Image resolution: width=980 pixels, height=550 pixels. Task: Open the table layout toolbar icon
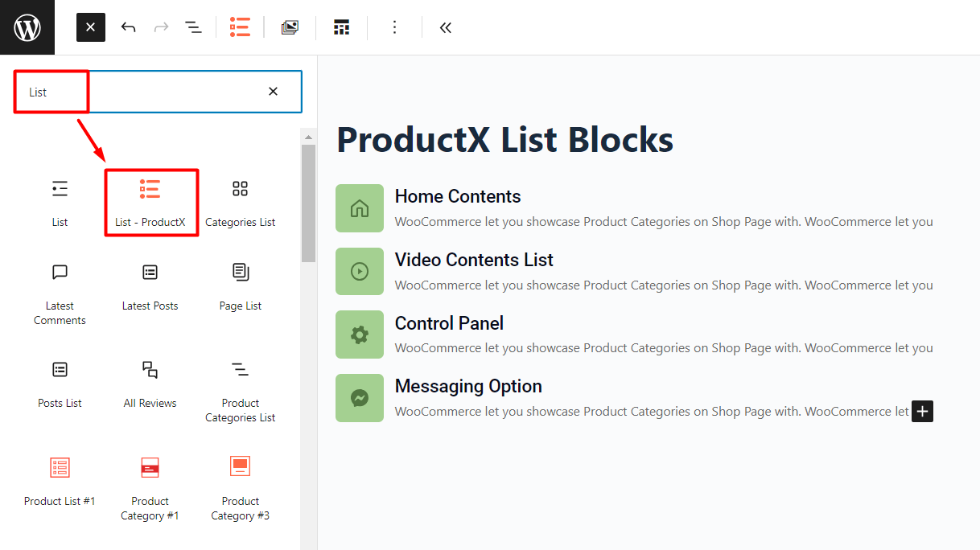coord(342,27)
